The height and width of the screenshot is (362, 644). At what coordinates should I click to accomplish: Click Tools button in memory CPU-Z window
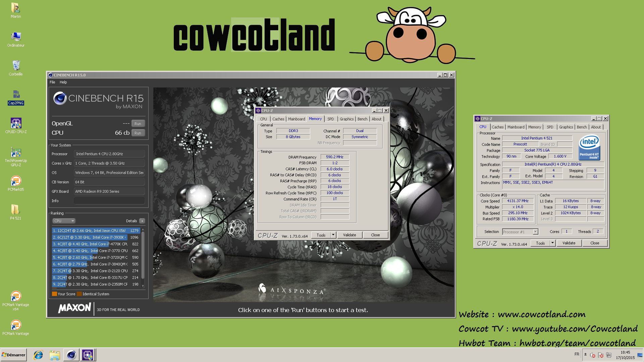pos(321,235)
